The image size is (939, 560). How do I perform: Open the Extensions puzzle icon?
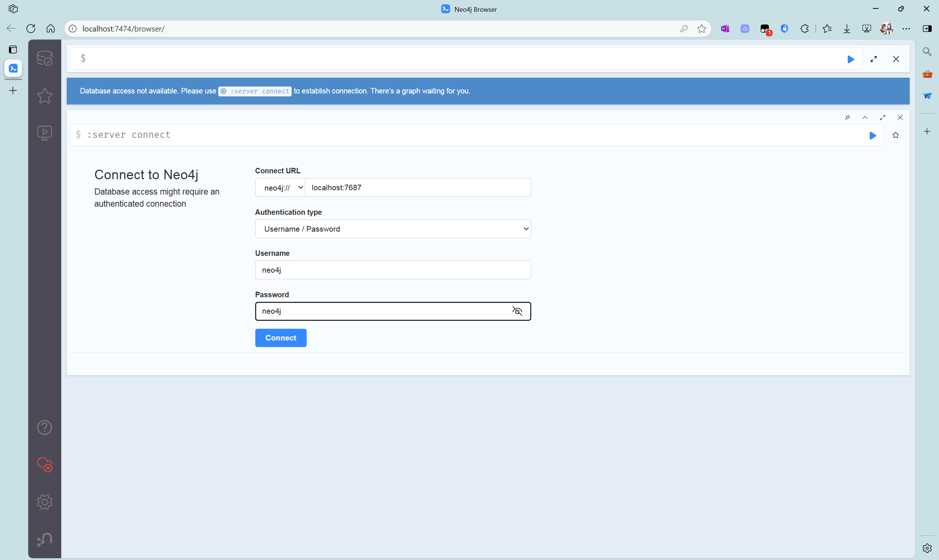805,29
